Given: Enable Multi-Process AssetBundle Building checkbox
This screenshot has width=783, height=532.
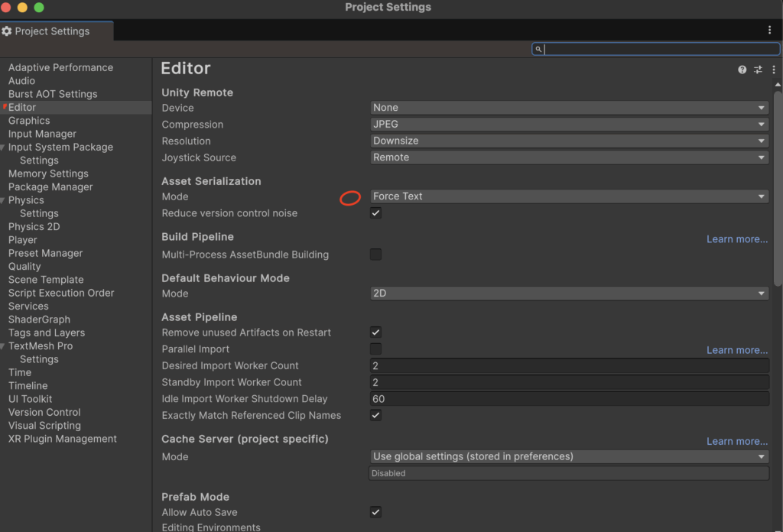Looking at the screenshot, I should pos(375,255).
